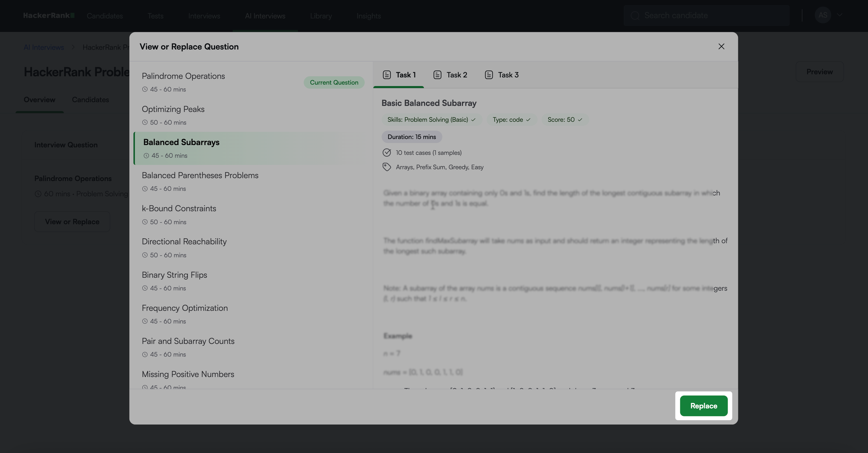This screenshot has width=868, height=453.
Task: Open the Library menu in top navigation
Action: 321,16
